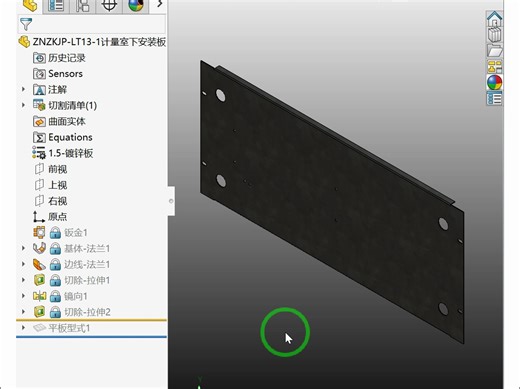
Task: Click the Equations sigma icon
Action: (39, 137)
